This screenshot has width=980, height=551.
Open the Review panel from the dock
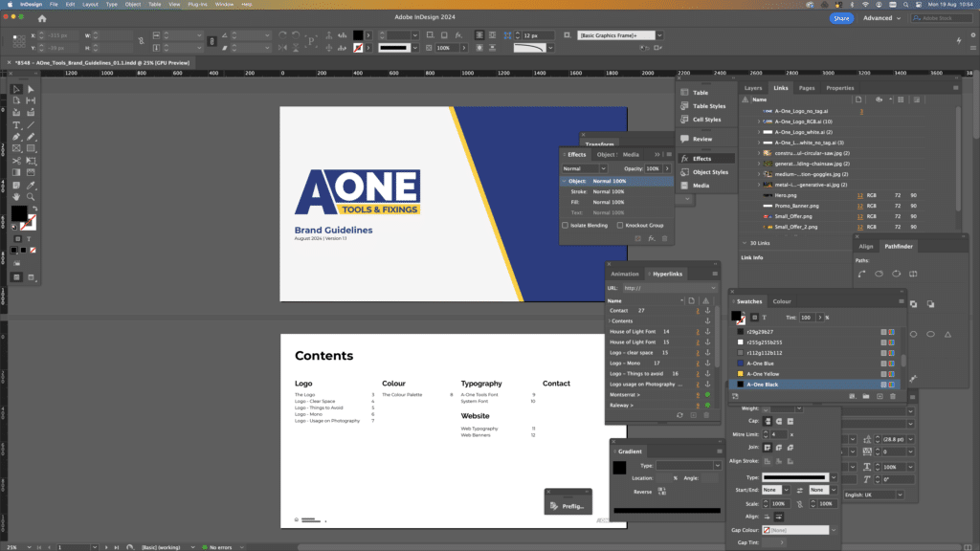click(x=702, y=139)
